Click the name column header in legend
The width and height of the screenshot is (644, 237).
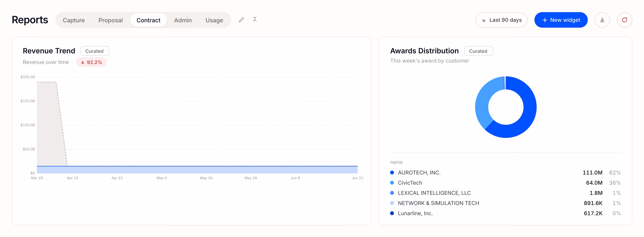pos(396,162)
